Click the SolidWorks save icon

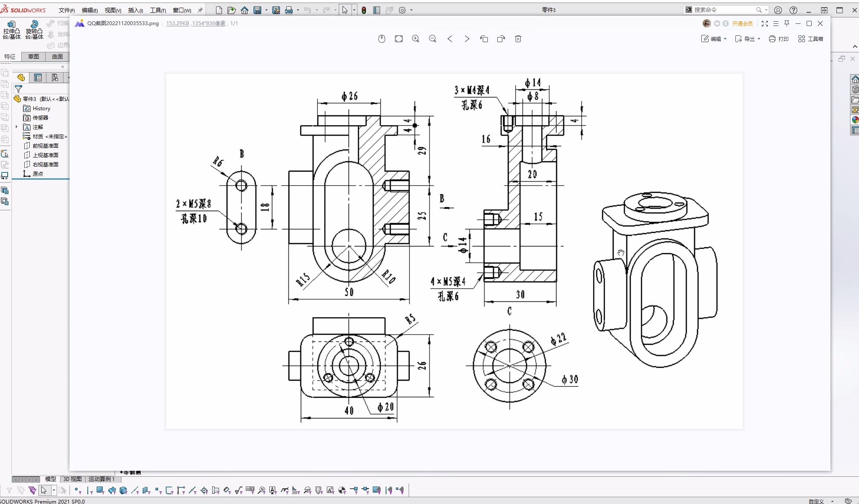pyautogui.click(x=257, y=10)
